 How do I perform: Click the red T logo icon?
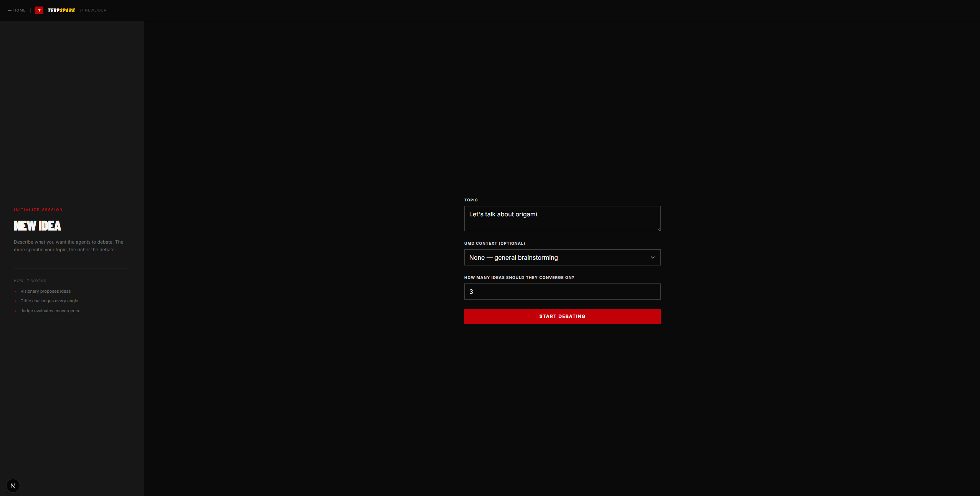pos(39,10)
